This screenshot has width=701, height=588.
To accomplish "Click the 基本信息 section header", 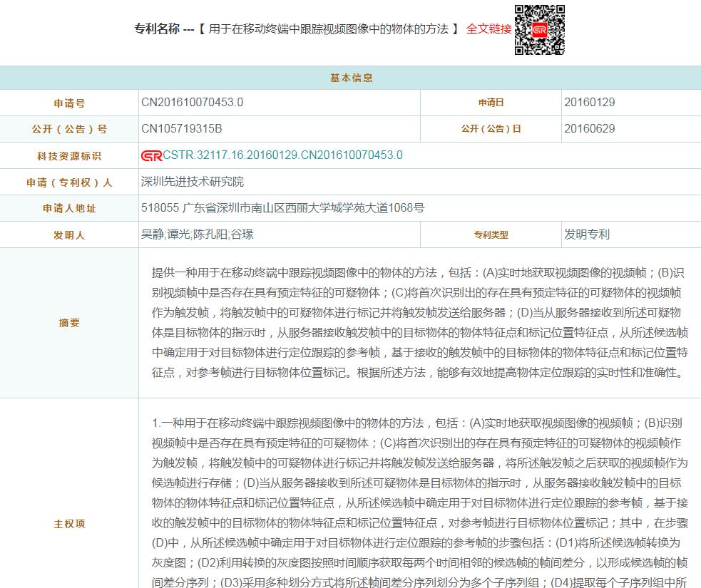I will (351, 78).
